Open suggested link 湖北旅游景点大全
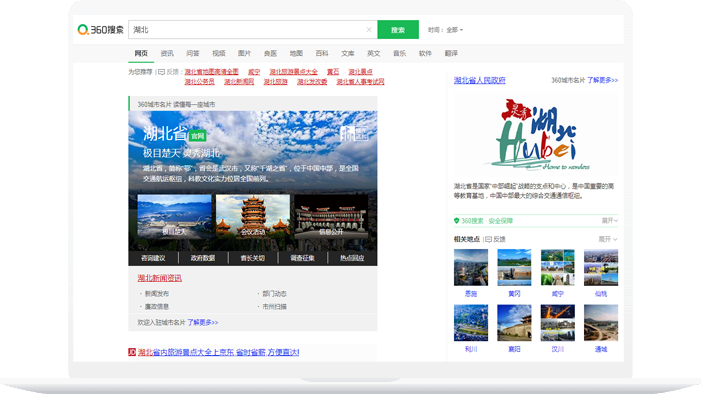 tap(293, 72)
